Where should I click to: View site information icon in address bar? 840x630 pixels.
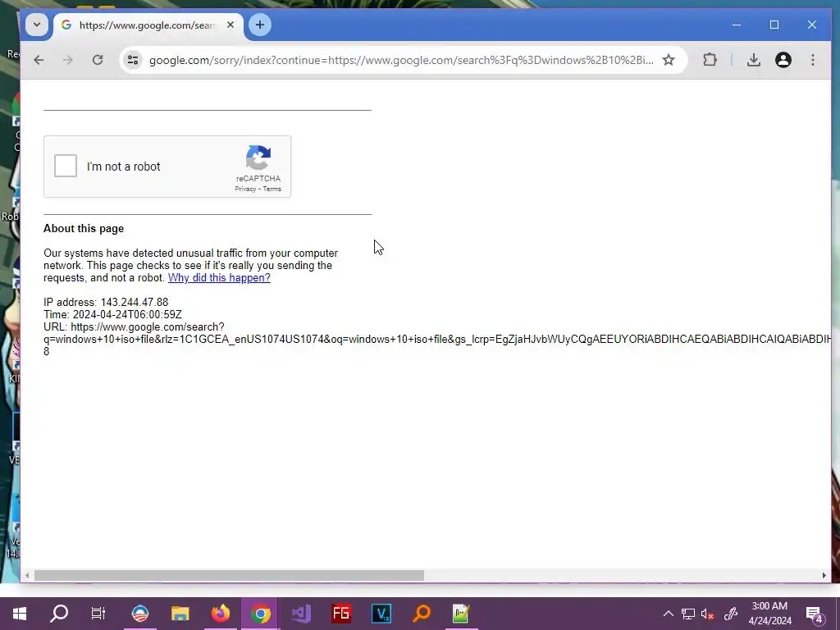[133, 60]
